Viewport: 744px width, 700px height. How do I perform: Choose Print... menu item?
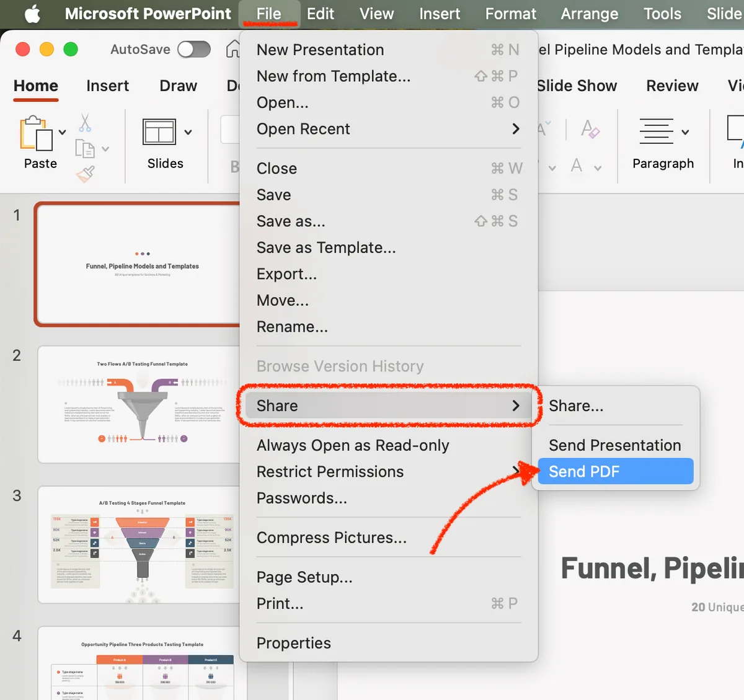coord(388,603)
